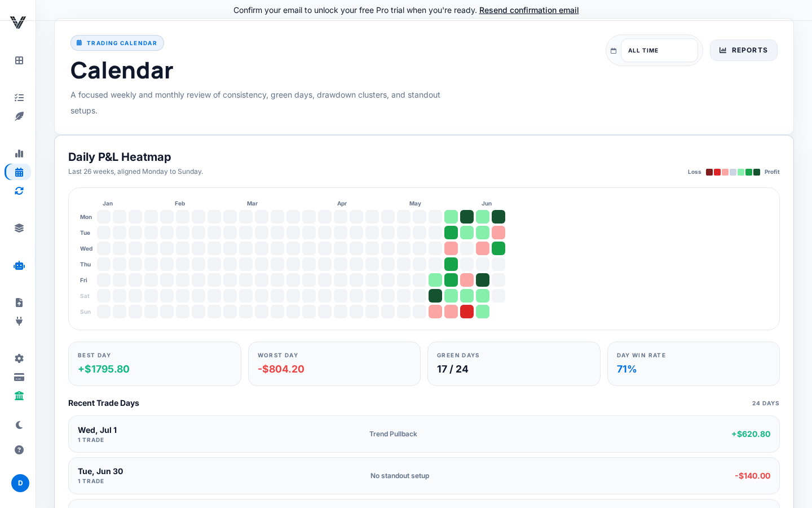Viewport: 812px width, 508px height.
Task: Open the settings gear in sidebar
Action: click(x=19, y=358)
